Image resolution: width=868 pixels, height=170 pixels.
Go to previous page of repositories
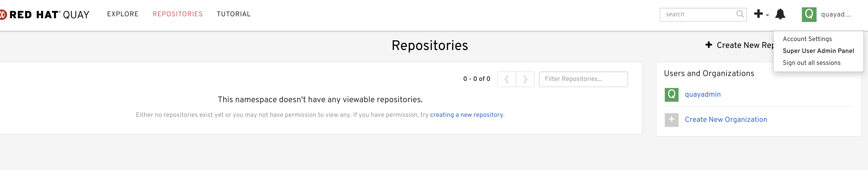point(506,79)
